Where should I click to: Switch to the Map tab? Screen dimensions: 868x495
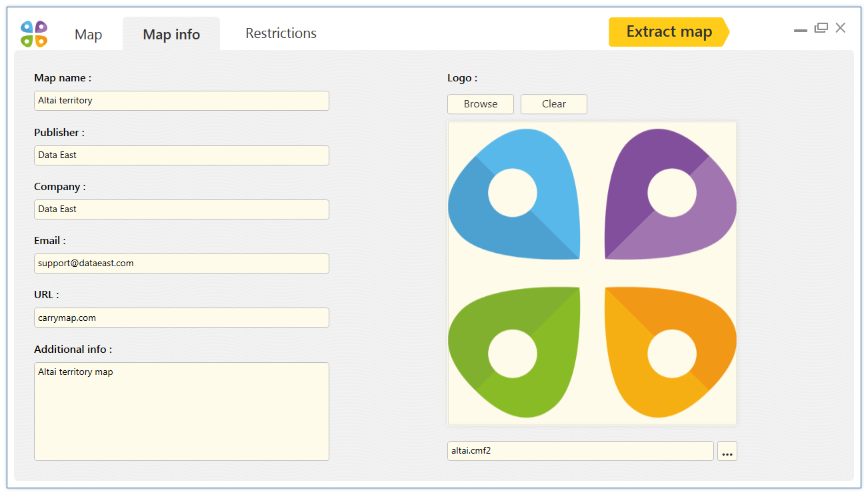(88, 35)
